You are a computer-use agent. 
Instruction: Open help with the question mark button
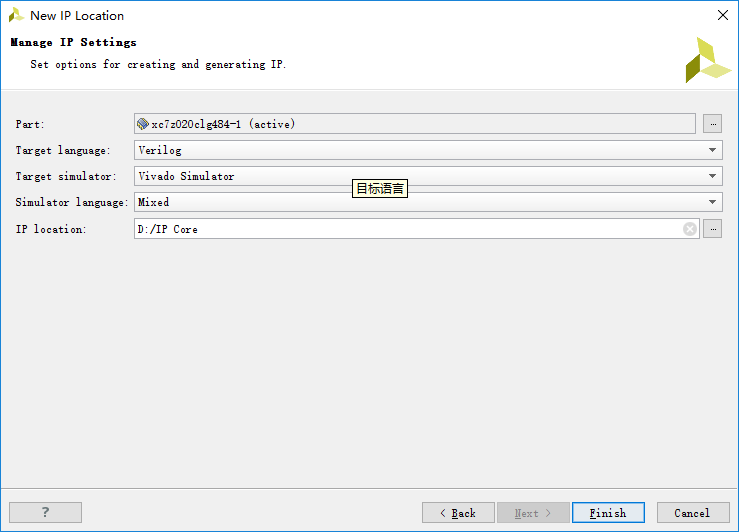tap(45, 512)
